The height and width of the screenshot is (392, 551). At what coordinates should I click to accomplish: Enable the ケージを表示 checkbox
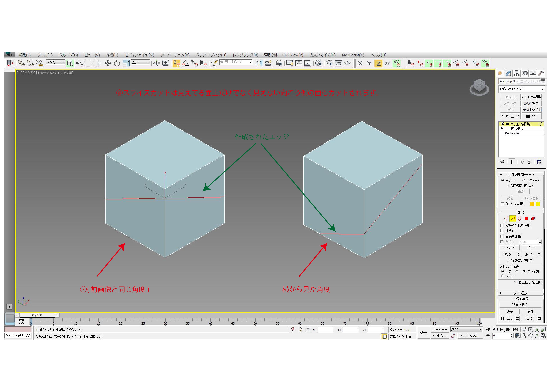(x=502, y=204)
